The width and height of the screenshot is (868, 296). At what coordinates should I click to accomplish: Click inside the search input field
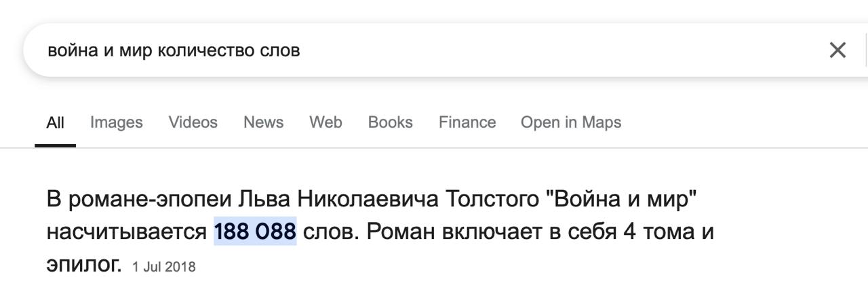coord(475,50)
